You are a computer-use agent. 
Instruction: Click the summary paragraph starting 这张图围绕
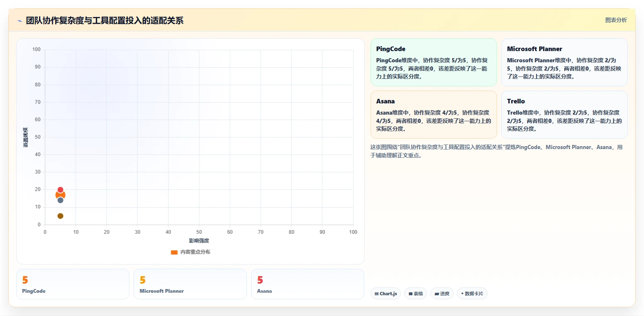(x=496, y=152)
